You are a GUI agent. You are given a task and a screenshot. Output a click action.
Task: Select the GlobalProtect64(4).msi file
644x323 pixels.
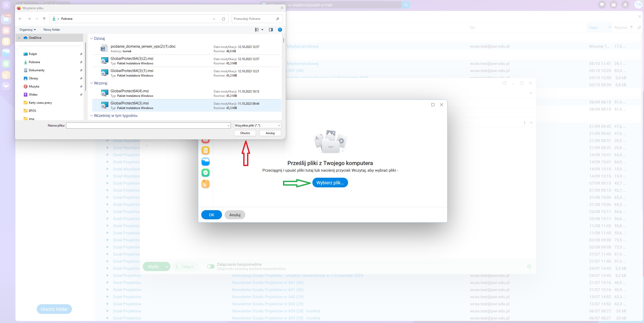(x=130, y=91)
